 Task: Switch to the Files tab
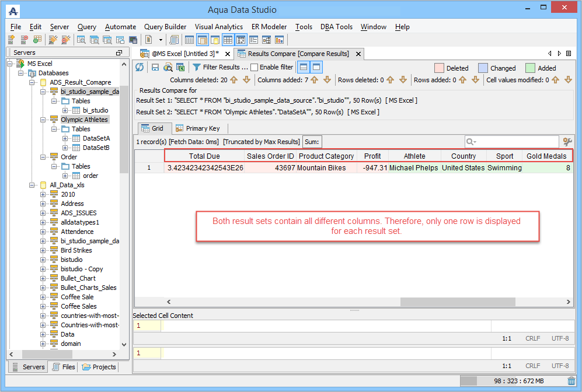64,367
